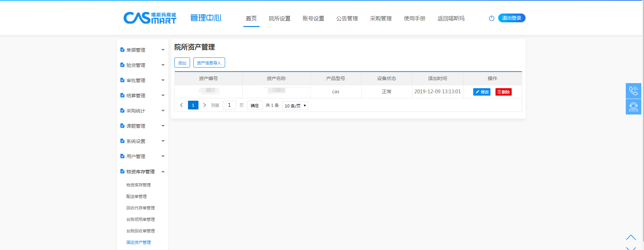Click the blue 修改 edit button
The height and width of the screenshot is (250, 644).
(x=482, y=92)
